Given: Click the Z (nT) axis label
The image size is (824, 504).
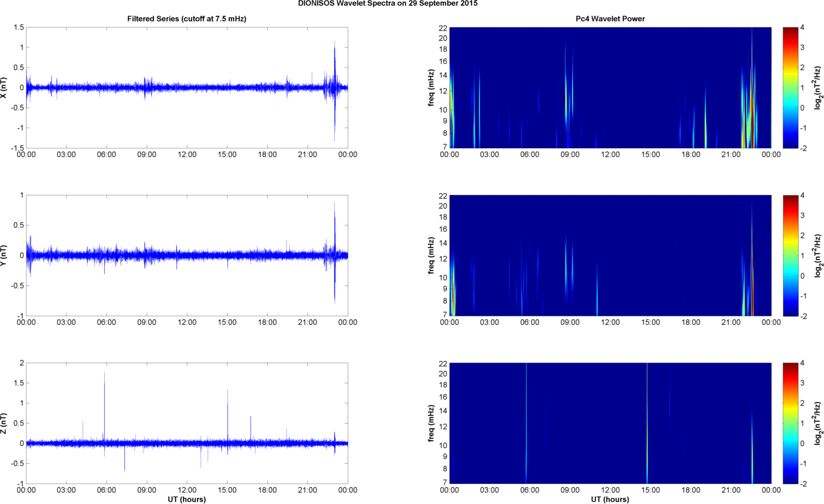Looking at the screenshot, I should [4, 423].
